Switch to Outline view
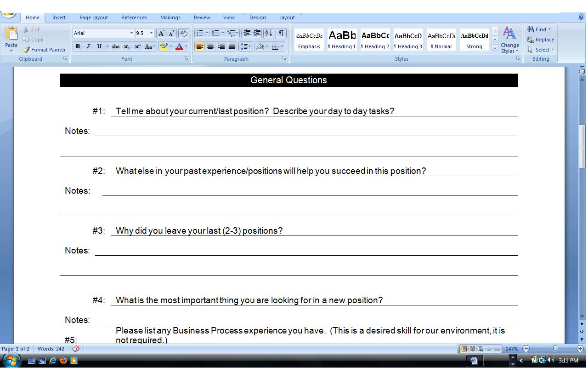588x368 pixels. click(x=489, y=349)
